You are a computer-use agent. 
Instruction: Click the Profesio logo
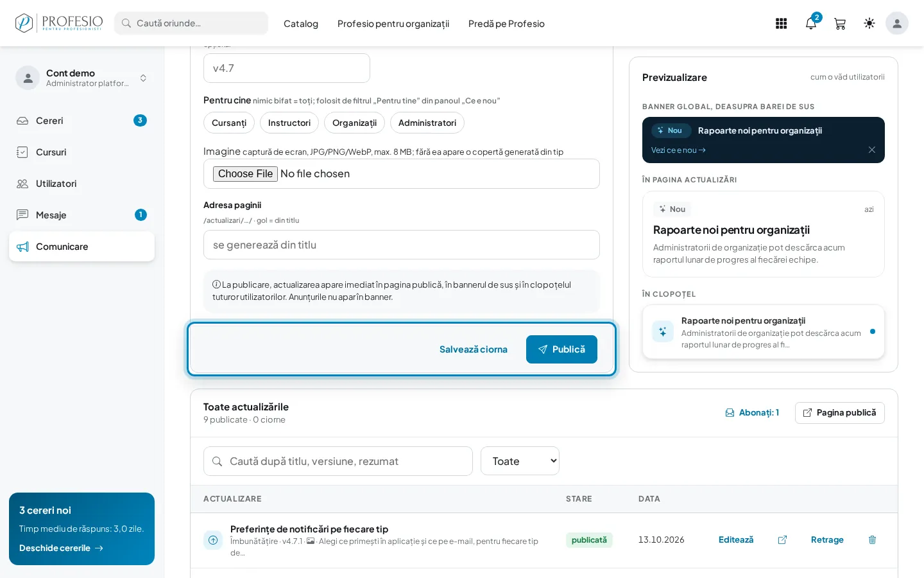coord(59,23)
